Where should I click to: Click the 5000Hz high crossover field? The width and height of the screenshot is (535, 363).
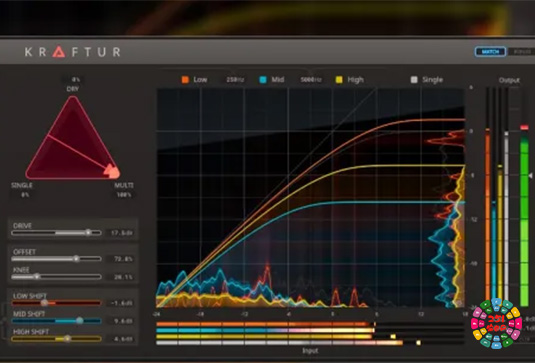tap(311, 80)
